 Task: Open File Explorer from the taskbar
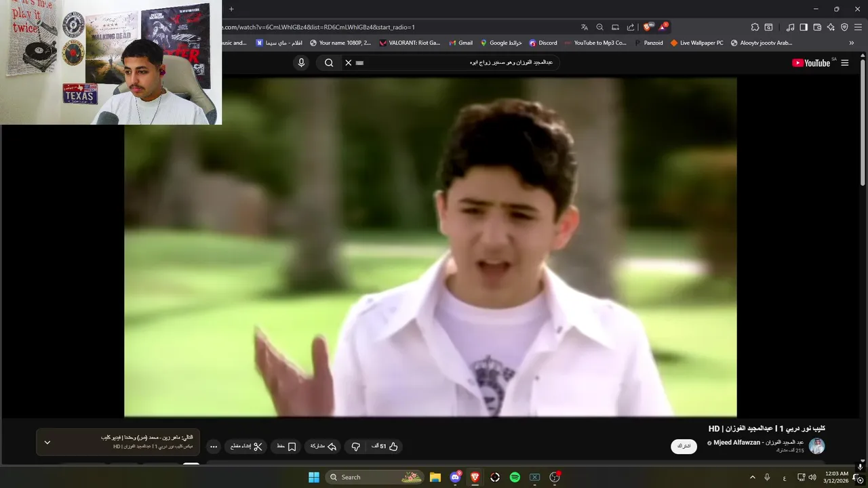tap(435, 477)
